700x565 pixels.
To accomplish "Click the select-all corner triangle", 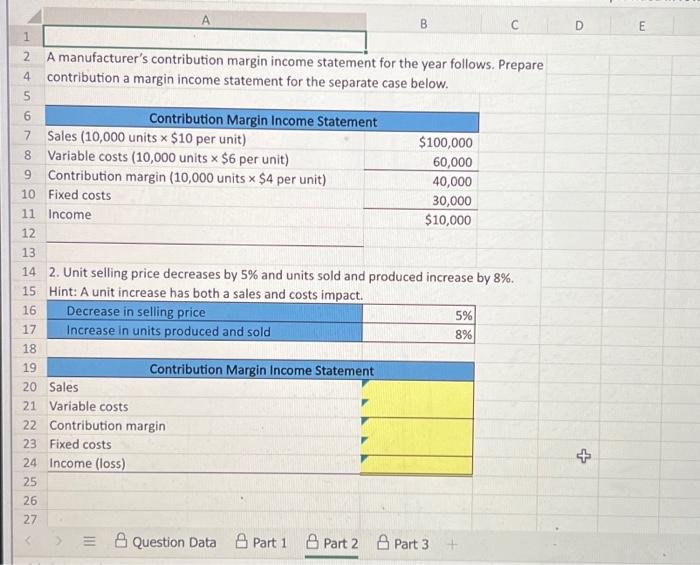I will pyautogui.click(x=33, y=18).
